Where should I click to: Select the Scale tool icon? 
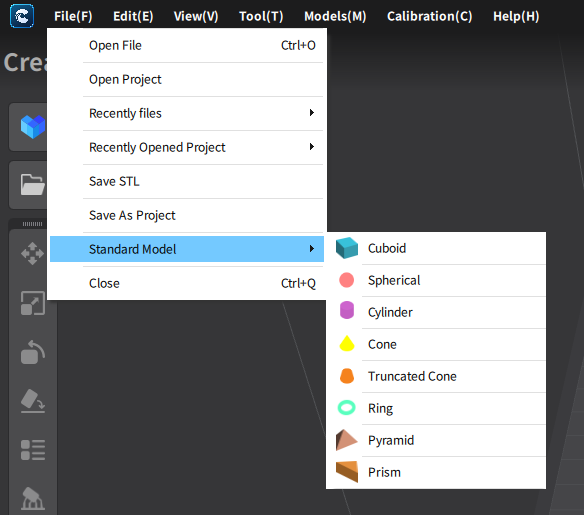pyautogui.click(x=33, y=303)
